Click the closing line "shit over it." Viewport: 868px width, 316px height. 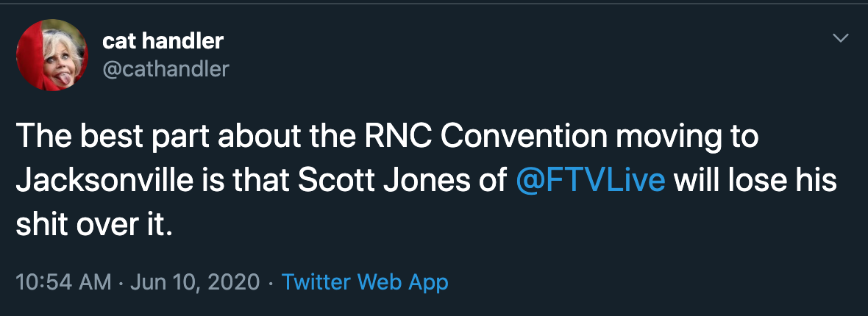94,226
